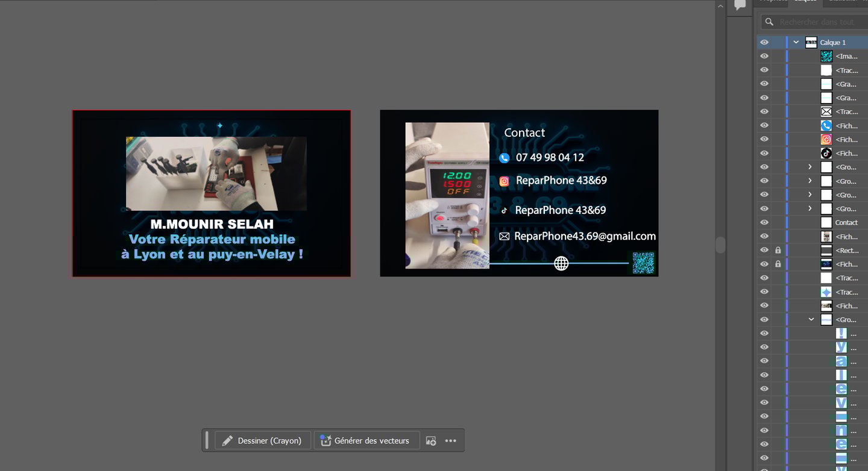Hide the Contact text layer
Image resolution: width=868 pixels, height=471 pixels.
click(764, 222)
